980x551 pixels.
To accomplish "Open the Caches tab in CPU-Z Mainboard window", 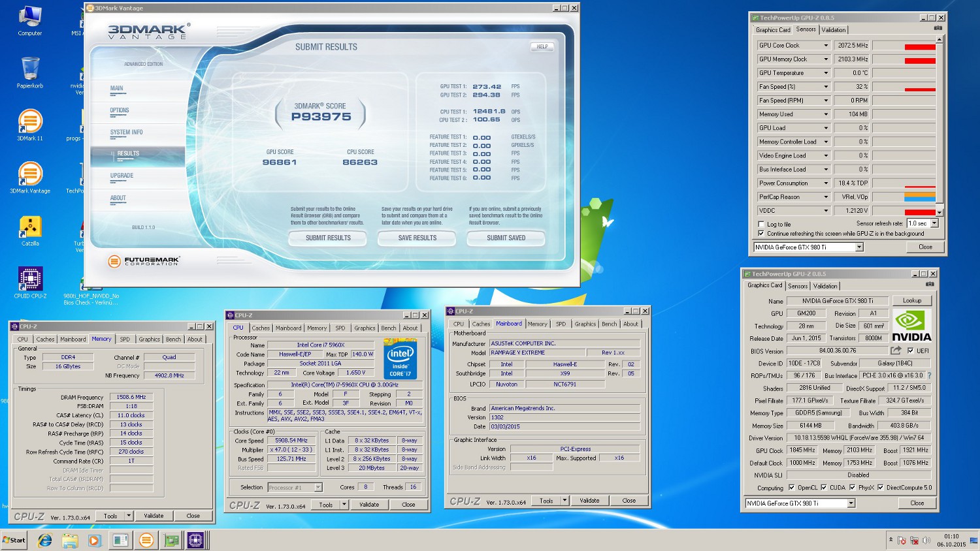I will click(481, 324).
